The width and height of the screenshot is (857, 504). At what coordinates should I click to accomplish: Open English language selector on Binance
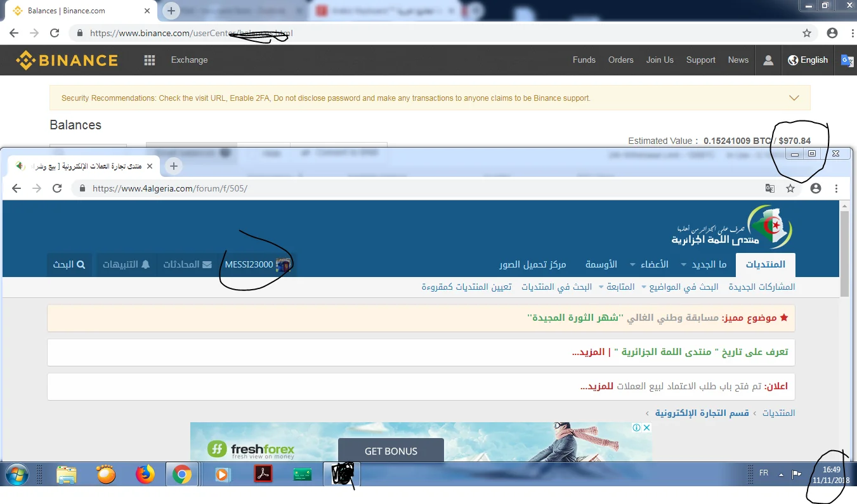click(x=808, y=60)
